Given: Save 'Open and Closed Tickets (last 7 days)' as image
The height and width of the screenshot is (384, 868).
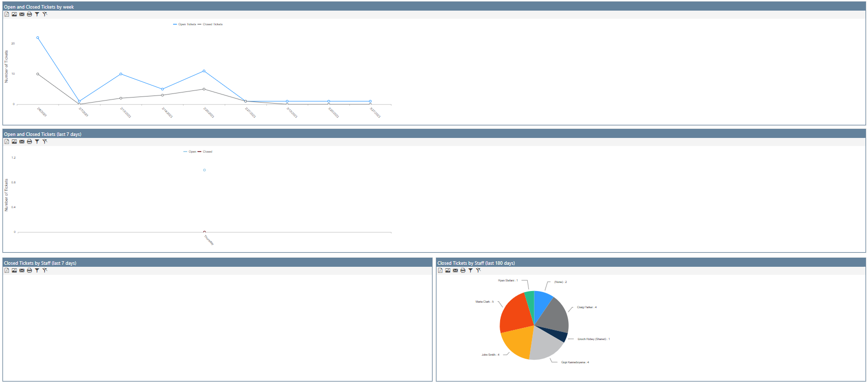Looking at the screenshot, I should point(14,141).
